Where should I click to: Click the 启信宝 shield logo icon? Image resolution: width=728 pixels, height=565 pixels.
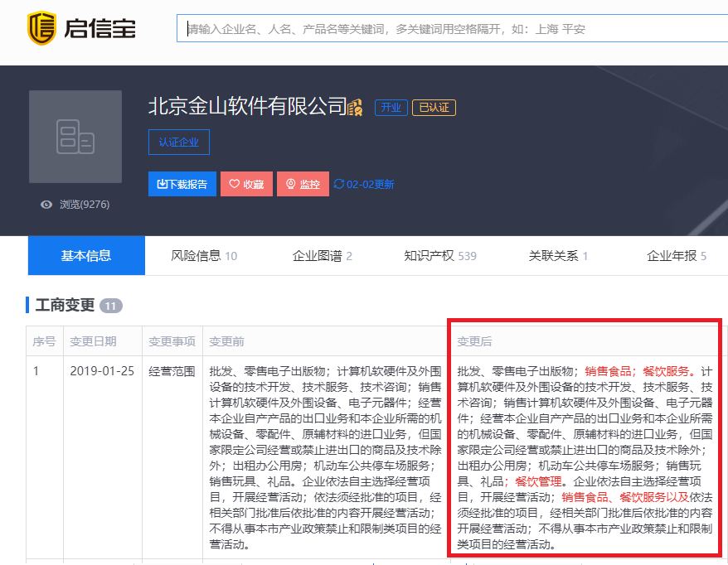click(41, 28)
